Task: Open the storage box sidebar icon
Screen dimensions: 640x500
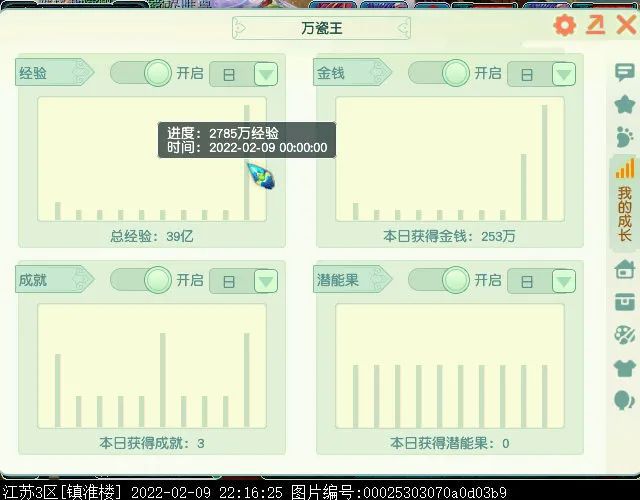Action: [624, 302]
